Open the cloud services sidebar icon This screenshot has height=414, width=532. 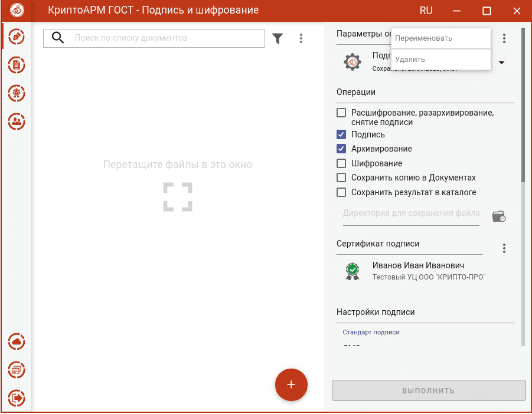coord(17,341)
